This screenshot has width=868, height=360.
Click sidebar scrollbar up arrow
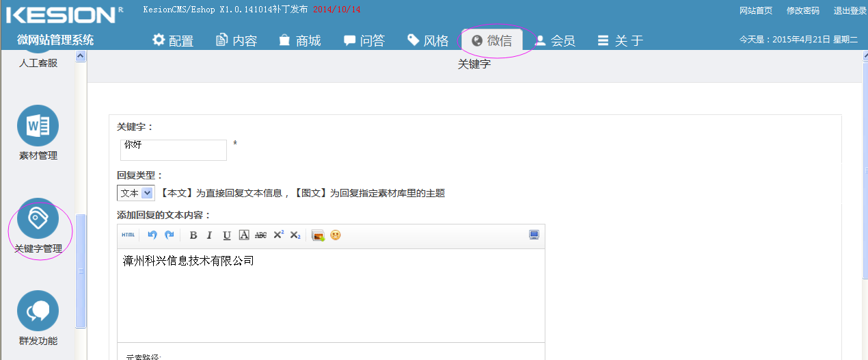[x=81, y=56]
